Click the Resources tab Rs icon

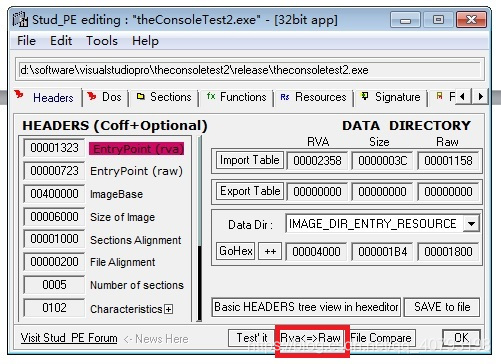(x=285, y=97)
